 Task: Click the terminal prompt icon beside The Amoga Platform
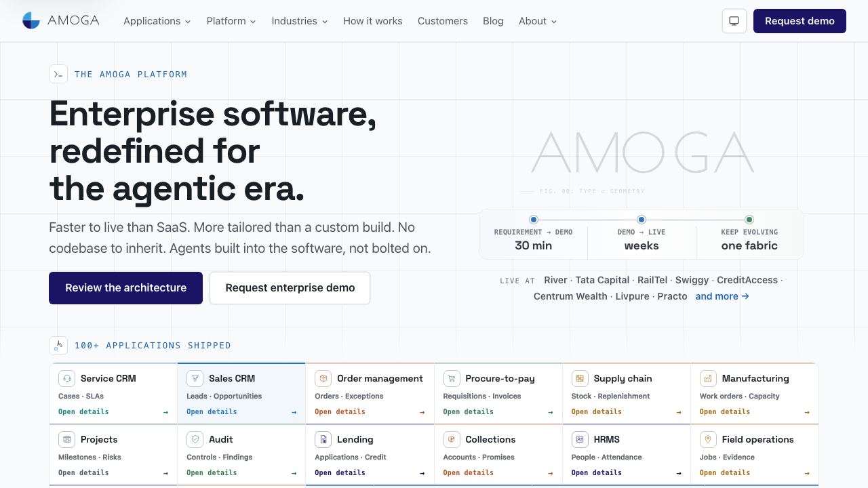tap(58, 74)
